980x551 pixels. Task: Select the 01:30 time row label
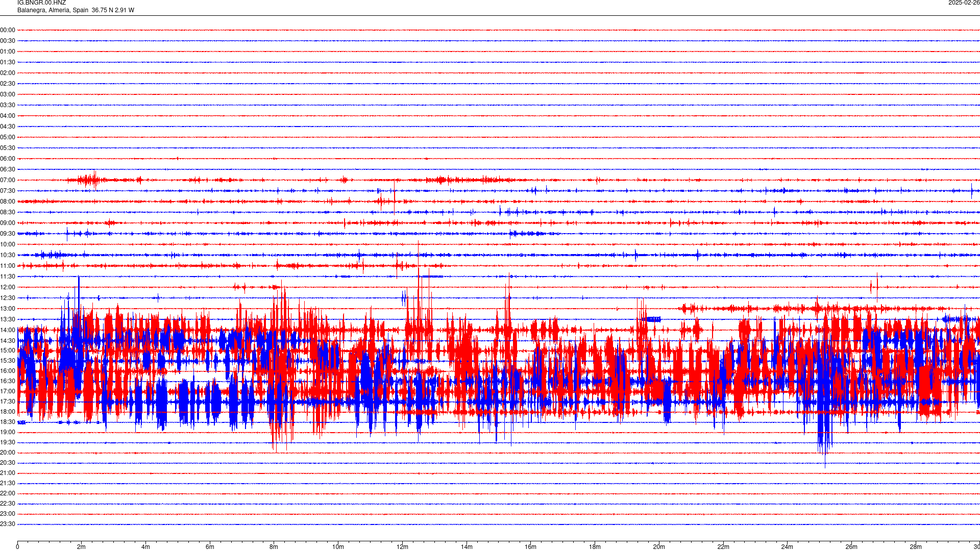(x=8, y=62)
